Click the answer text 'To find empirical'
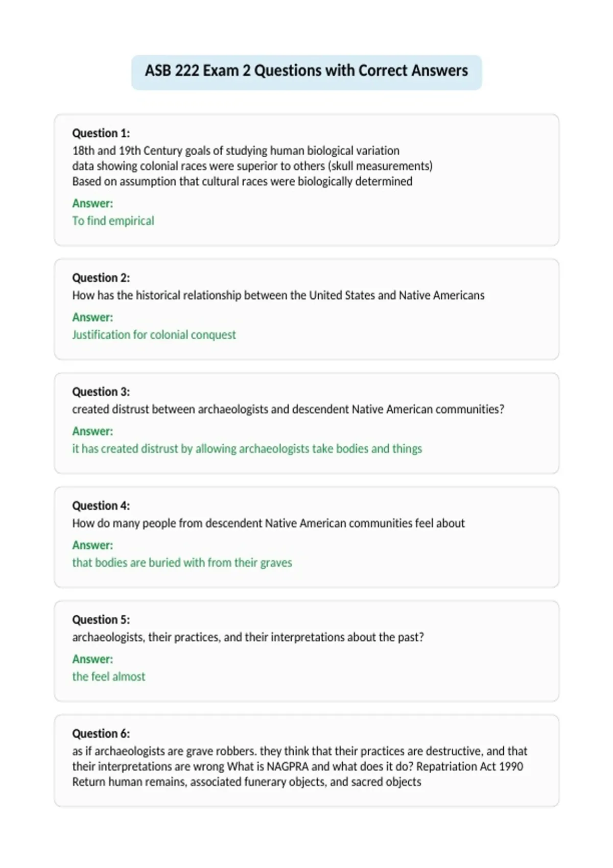The height and width of the screenshot is (868, 613). [x=113, y=221]
